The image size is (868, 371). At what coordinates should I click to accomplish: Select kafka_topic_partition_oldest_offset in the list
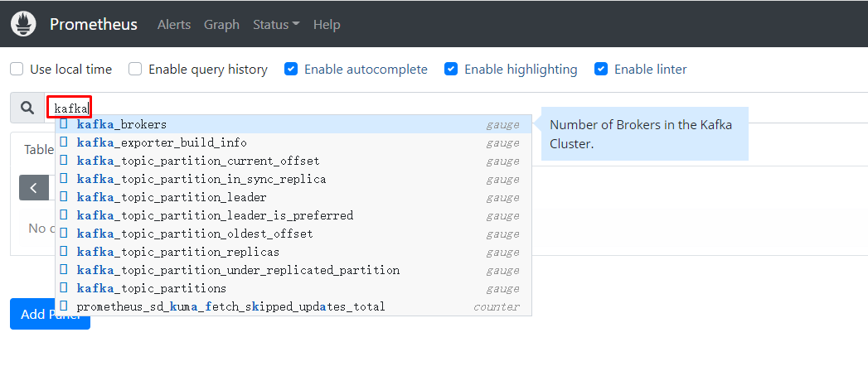click(x=293, y=234)
